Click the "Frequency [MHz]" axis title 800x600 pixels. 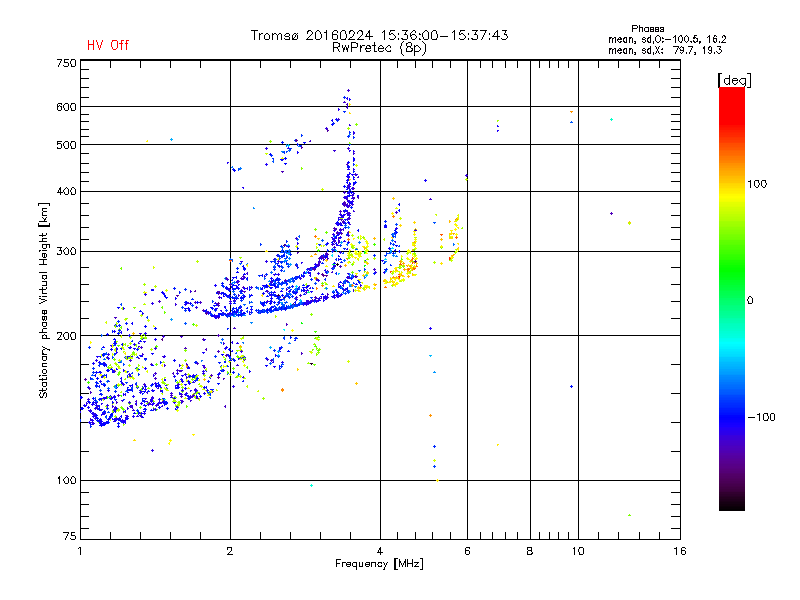click(379, 564)
